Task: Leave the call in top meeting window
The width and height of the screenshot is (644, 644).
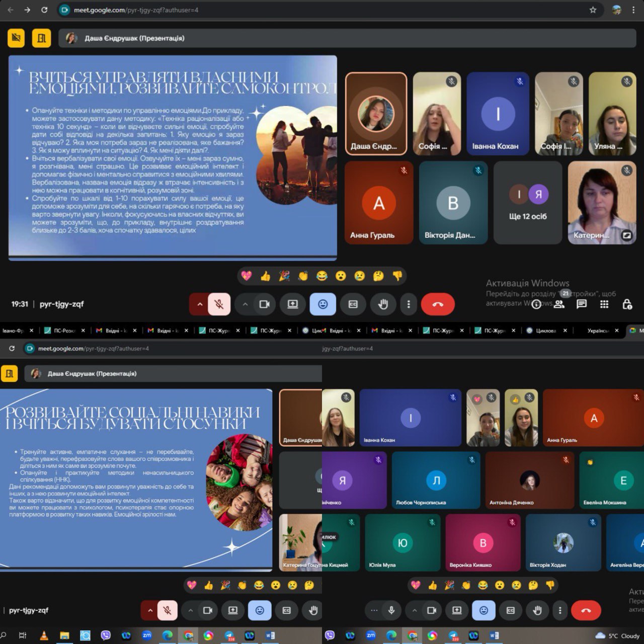Action: [438, 304]
